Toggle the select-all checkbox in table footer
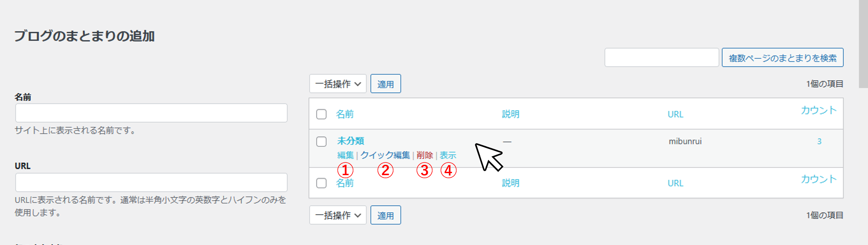The width and height of the screenshot is (868, 245). tap(321, 183)
